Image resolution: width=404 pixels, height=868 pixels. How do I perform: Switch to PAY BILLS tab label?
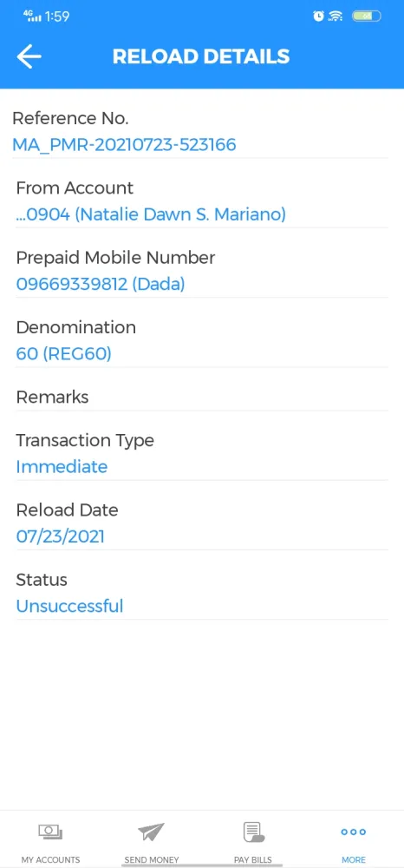click(253, 859)
